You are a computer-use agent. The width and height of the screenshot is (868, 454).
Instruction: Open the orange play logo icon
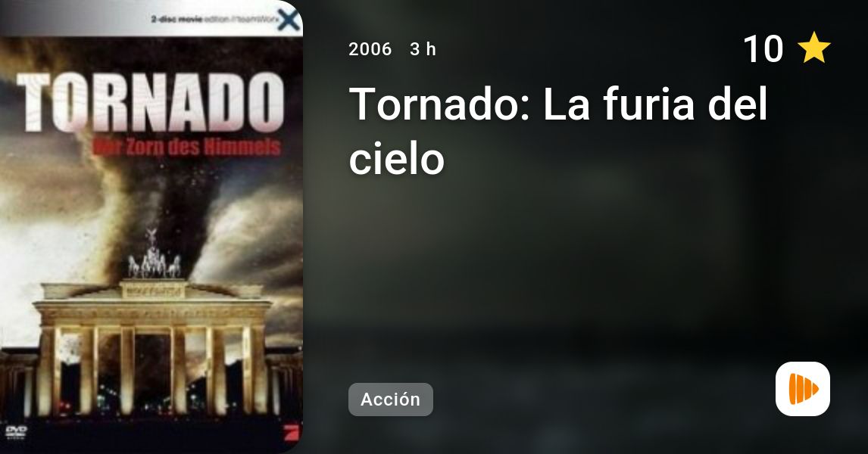[803, 389]
